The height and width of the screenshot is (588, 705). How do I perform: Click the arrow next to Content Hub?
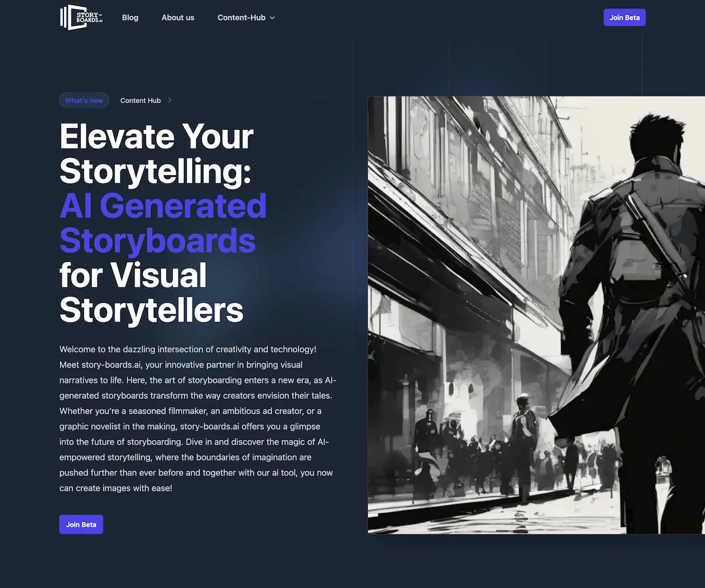[x=170, y=100]
